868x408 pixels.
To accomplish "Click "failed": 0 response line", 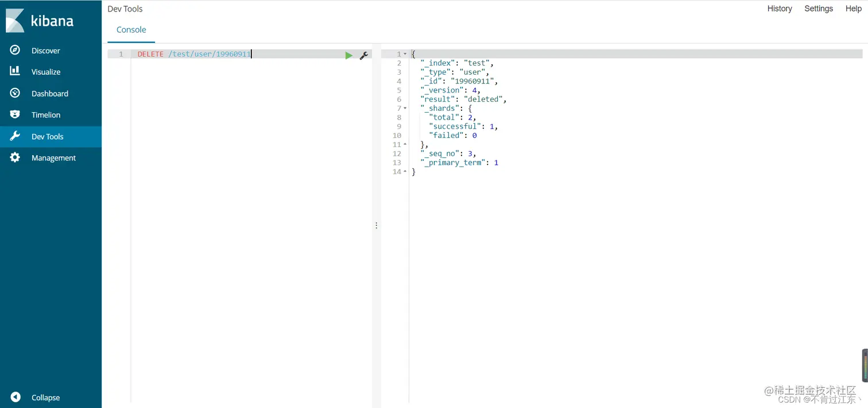I will tap(453, 136).
